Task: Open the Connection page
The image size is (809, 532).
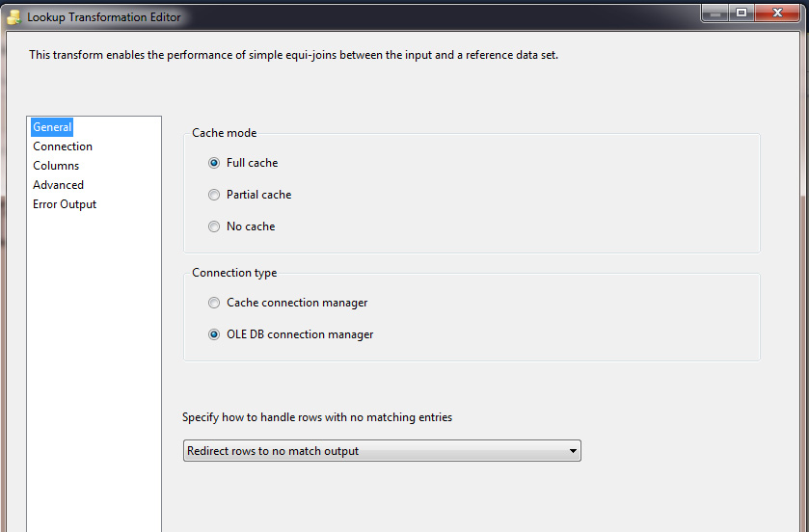Action: pyautogui.click(x=63, y=146)
